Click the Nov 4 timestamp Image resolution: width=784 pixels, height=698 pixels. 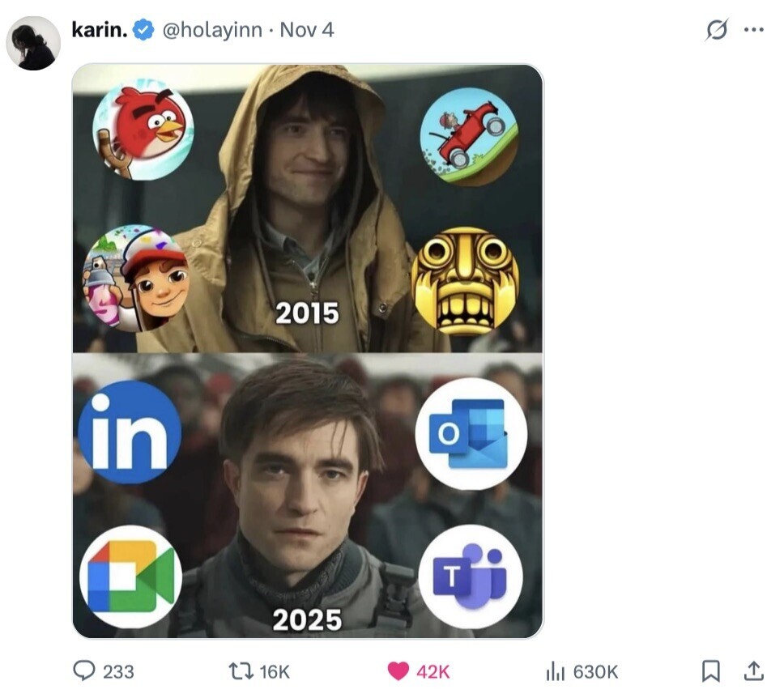point(307,30)
